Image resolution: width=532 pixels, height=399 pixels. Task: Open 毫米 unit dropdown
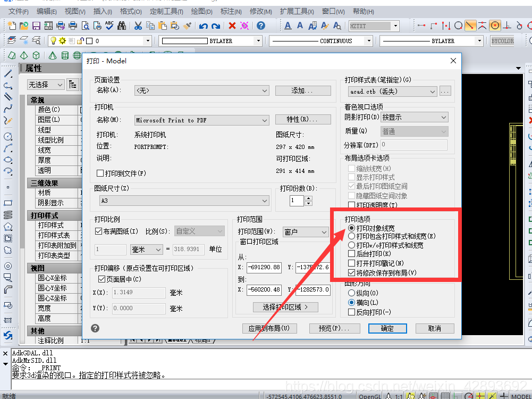tap(147, 250)
